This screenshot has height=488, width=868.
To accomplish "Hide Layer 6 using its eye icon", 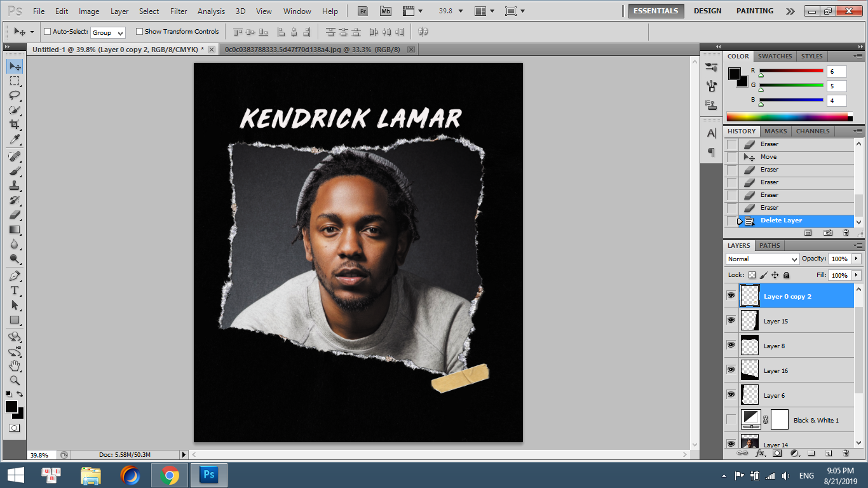I will 731,395.
